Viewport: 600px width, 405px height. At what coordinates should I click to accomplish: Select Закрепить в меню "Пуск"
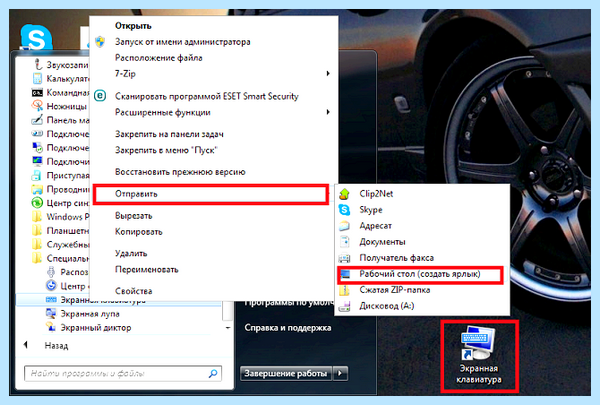(166, 150)
